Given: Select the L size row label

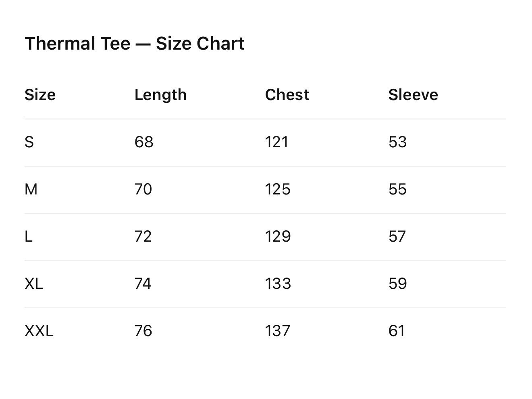Looking at the screenshot, I should coord(28,236).
